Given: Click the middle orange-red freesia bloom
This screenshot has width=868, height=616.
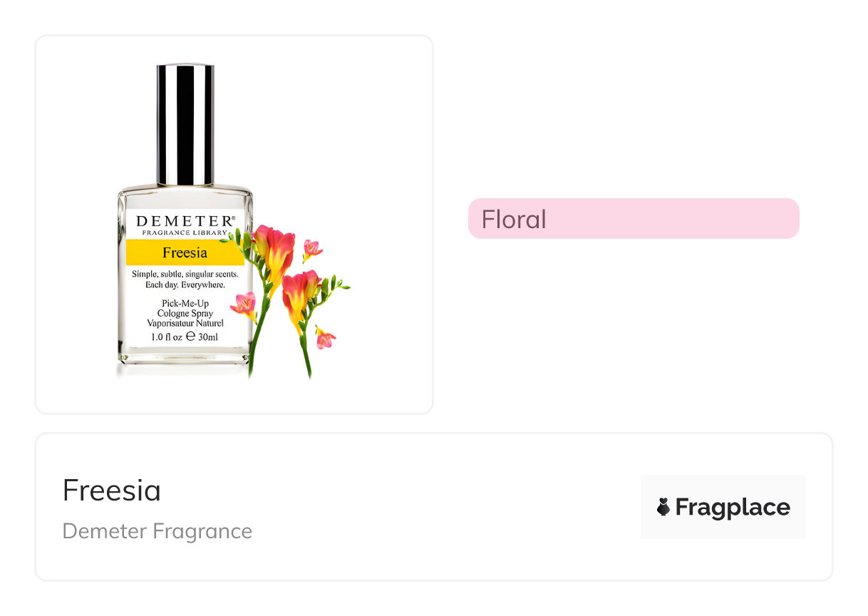Looking at the screenshot, I should 299,291.
